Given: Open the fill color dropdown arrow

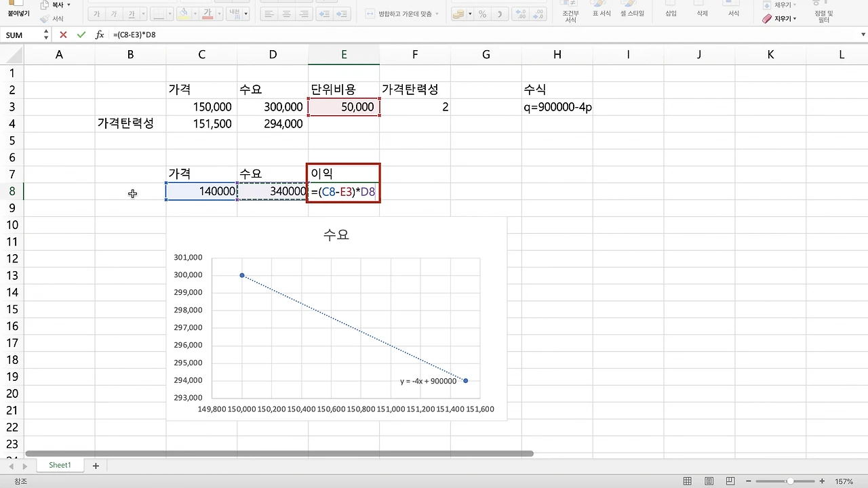Looking at the screenshot, I should click(x=194, y=14).
